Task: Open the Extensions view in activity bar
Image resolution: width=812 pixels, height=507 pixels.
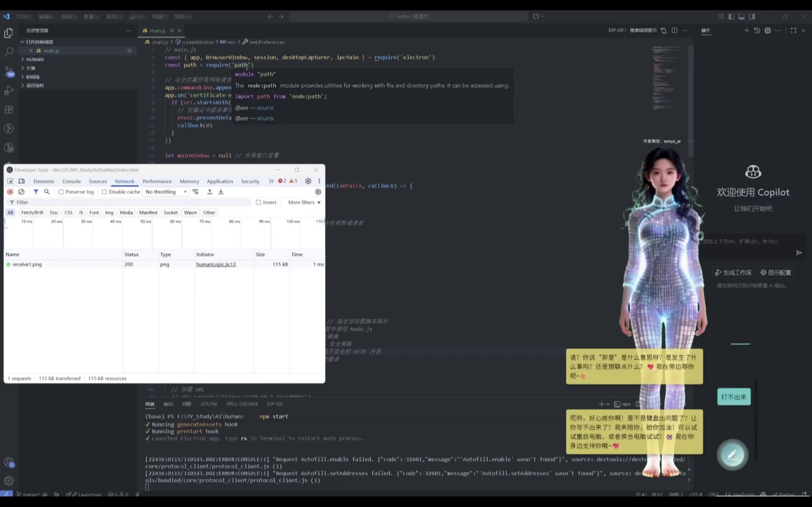Action: tap(8, 109)
